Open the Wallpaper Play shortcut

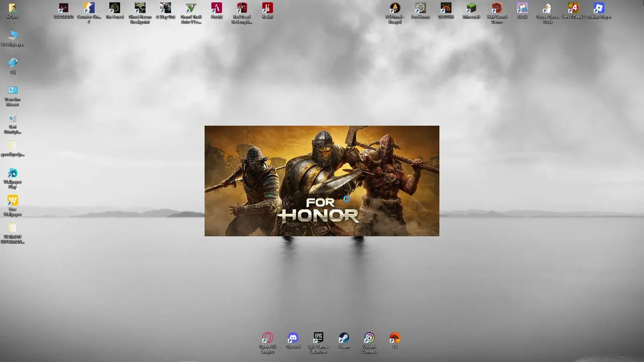tap(13, 173)
